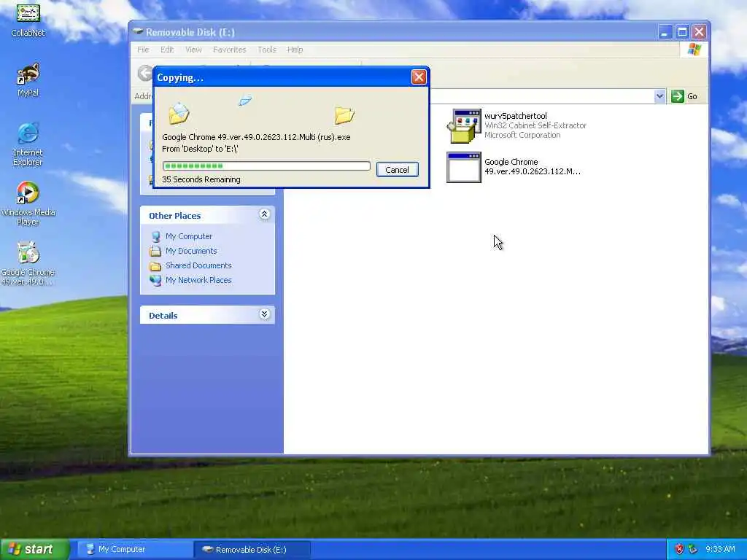The width and height of the screenshot is (747, 560).
Task: Expand the Details panel
Action: [x=264, y=314]
